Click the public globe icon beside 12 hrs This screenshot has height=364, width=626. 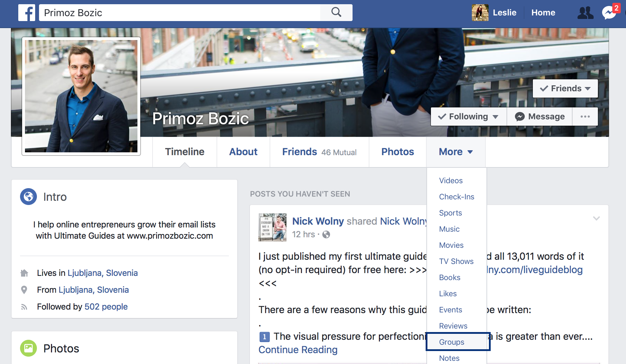(326, 234)
